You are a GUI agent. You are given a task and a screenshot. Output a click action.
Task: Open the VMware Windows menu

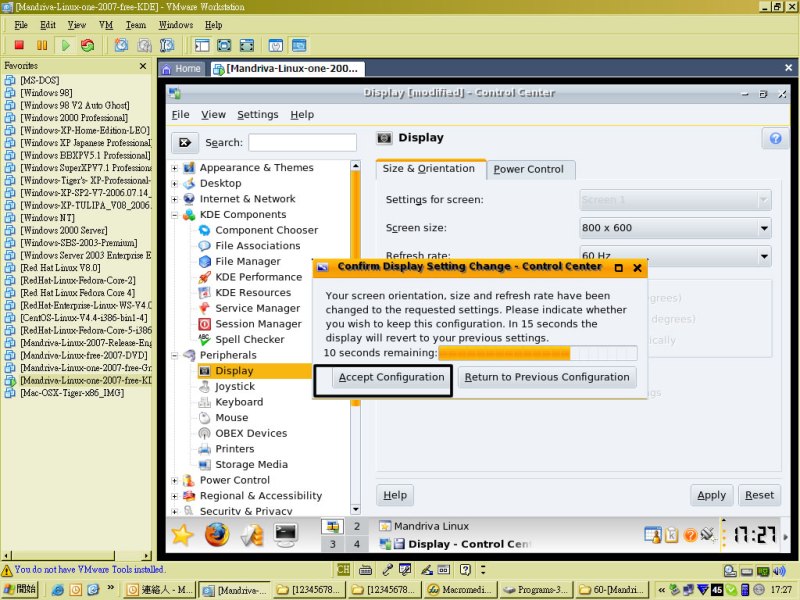176,25
